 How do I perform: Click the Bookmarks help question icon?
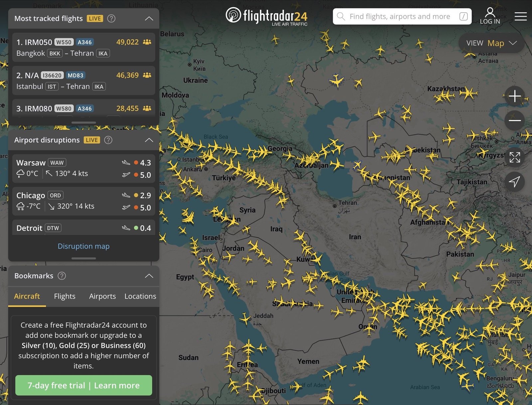pyautogui.click(x=62, y=276)
